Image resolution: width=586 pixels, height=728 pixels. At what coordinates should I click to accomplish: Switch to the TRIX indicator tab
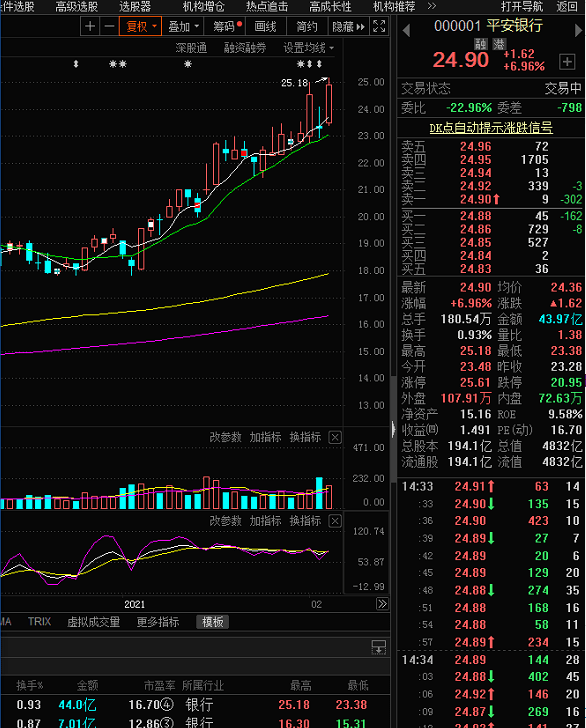pos(39,622)
